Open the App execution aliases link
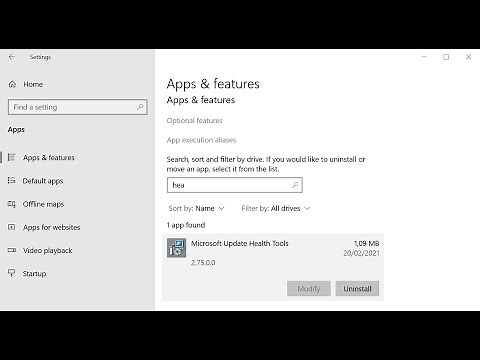Image resolution: width=480 pixels, height=360 pixels. 201,140
